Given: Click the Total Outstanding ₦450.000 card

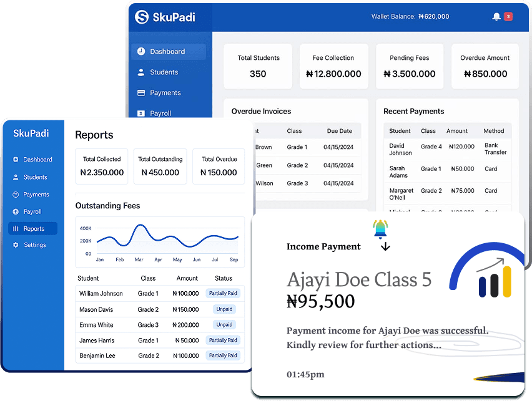Looking at the screenshot, I should pyautogui.click(x=160, y=167).
